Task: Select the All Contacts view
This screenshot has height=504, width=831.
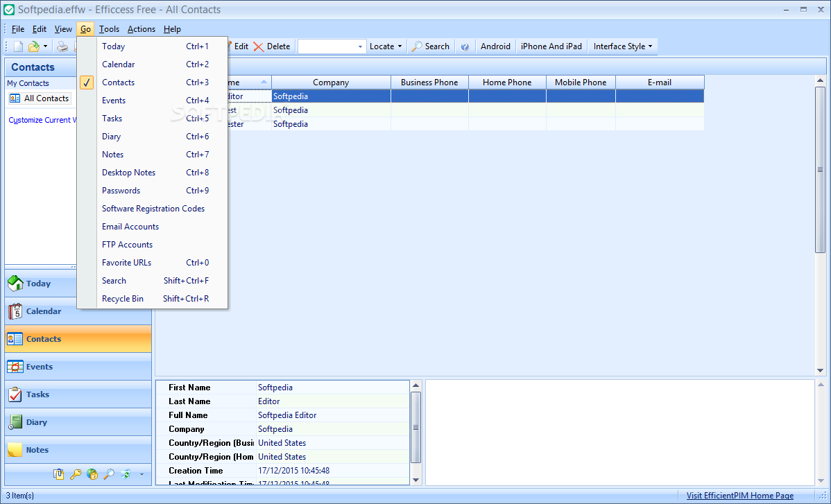Action: point(40,98)
